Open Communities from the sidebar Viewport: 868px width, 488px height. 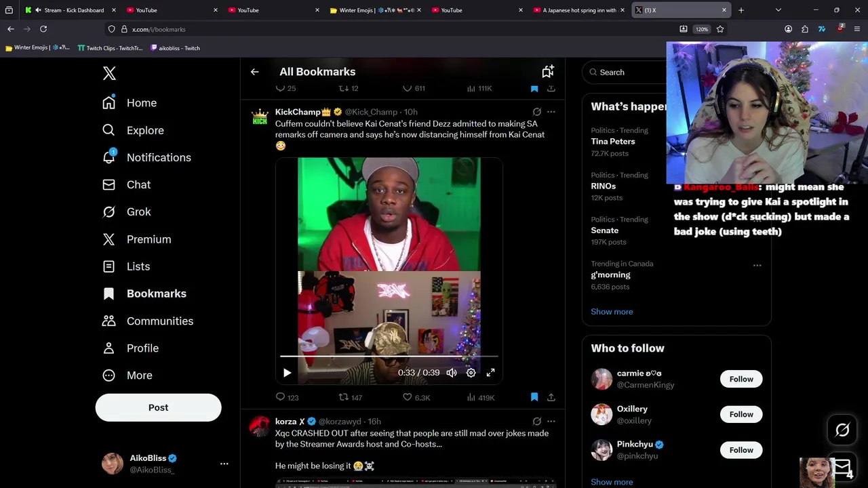148,321
